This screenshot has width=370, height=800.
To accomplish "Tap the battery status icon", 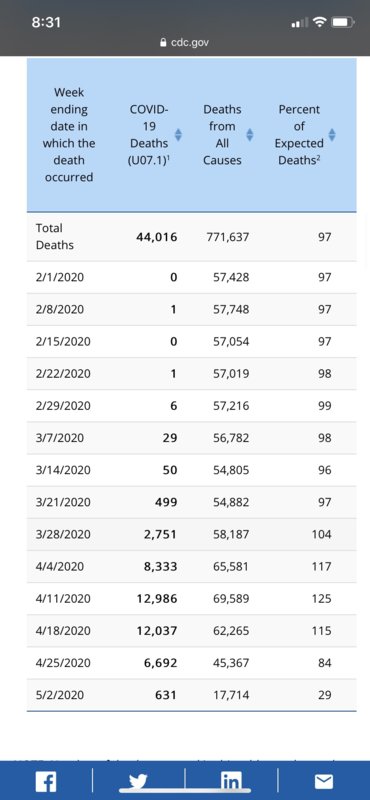I will [342, 23].
